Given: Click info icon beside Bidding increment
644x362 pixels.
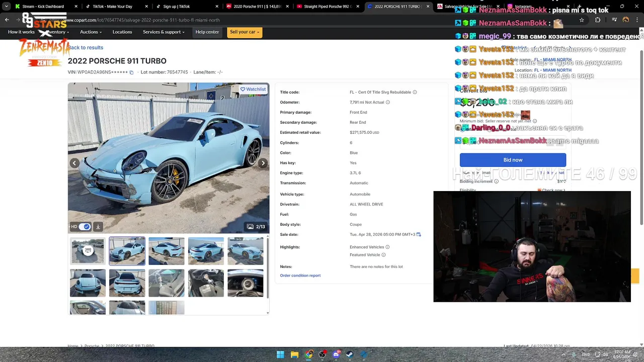Looking at the screenshot, I should pos(496,182).
